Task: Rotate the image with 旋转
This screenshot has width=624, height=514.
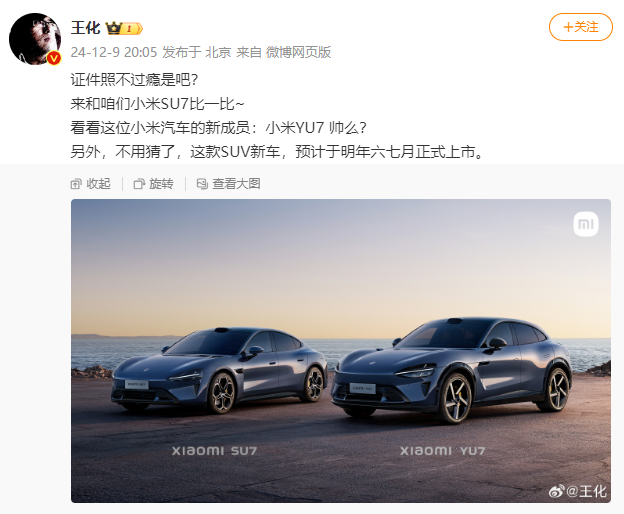Action: pos(154,184)
